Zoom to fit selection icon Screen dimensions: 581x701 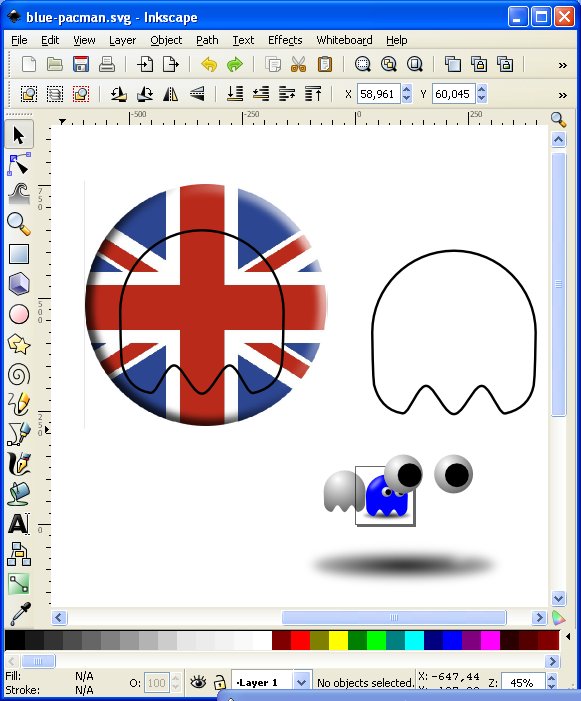pos(362,64)
